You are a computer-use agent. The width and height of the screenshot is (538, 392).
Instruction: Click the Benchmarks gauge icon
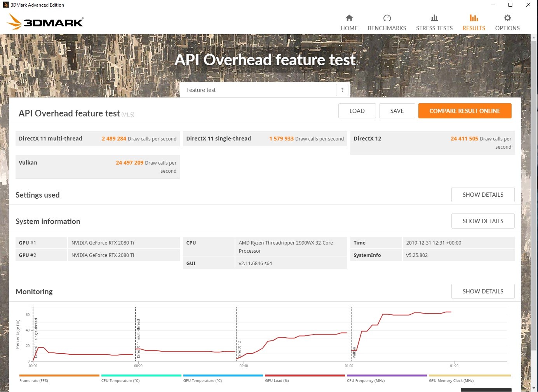tap(387, 18)
